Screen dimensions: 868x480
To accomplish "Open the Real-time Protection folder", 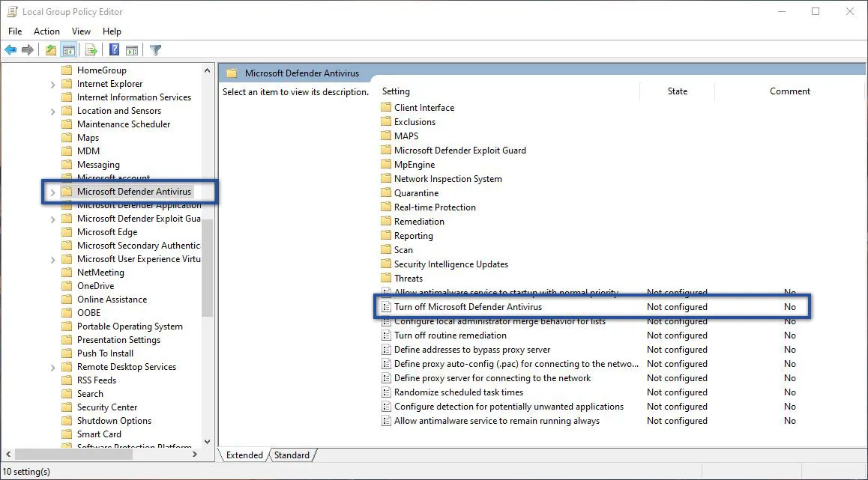I will [x=435, y=207].
